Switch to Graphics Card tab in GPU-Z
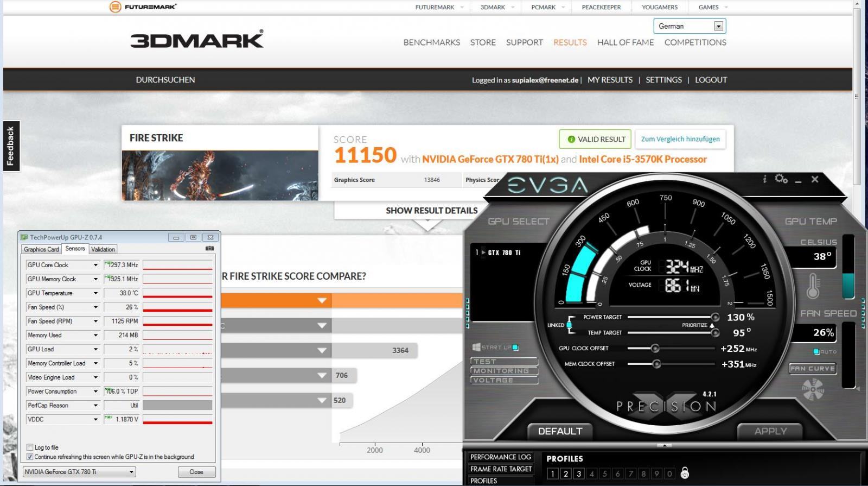 click(x=41, y=249)
